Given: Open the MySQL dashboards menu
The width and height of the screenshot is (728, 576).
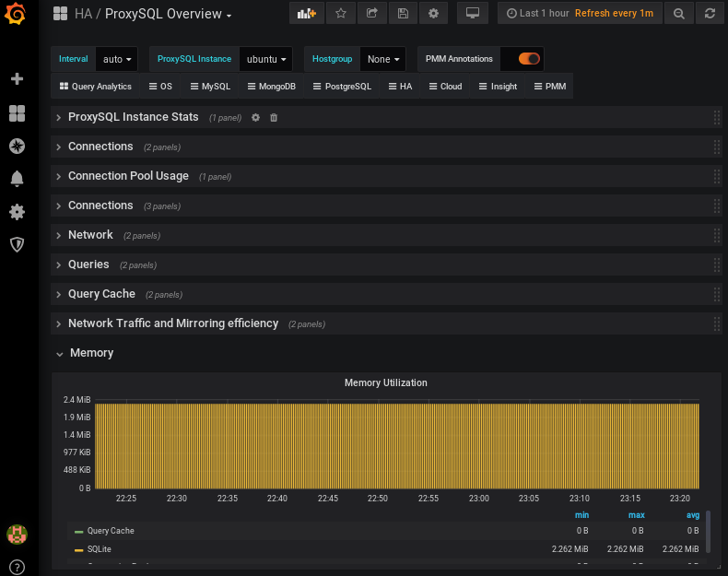Looking at the screenshot, I should (x=210, y=87).
